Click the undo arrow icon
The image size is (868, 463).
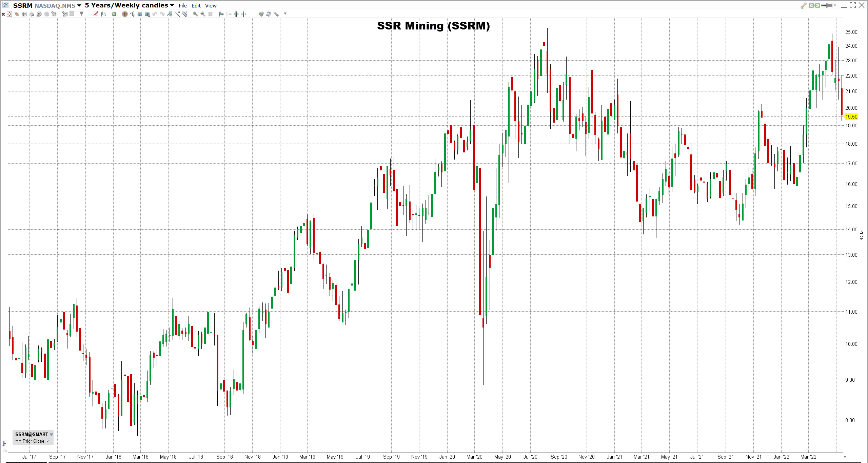(x=155, y=14)
